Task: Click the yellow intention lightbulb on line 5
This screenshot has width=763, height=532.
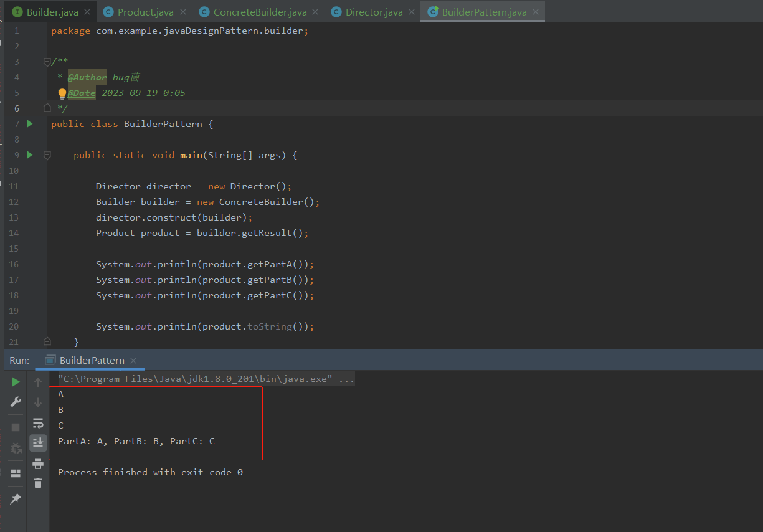Action: [62, 93]
